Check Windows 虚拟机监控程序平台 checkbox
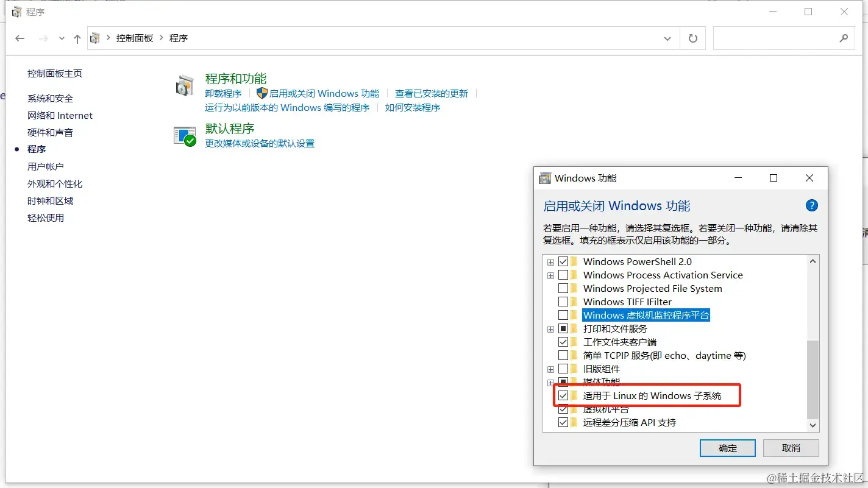Viewport: 868px width, 488px height. click(563, 315)
